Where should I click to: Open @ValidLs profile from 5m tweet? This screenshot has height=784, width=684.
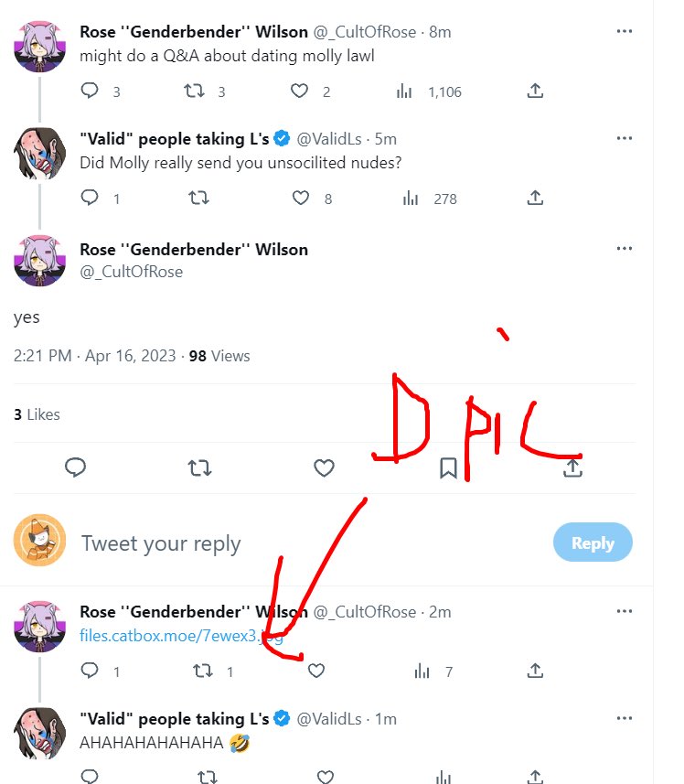[x=329, y=139]
